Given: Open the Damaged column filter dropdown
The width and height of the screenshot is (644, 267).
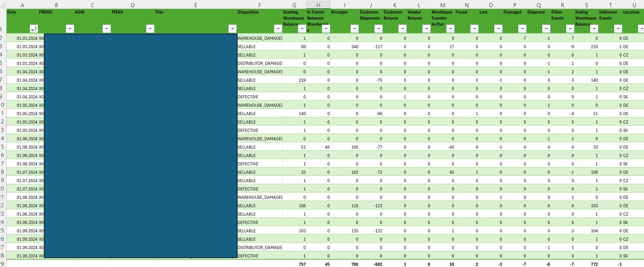Looking at the screenshot, I should click(522, 29).
